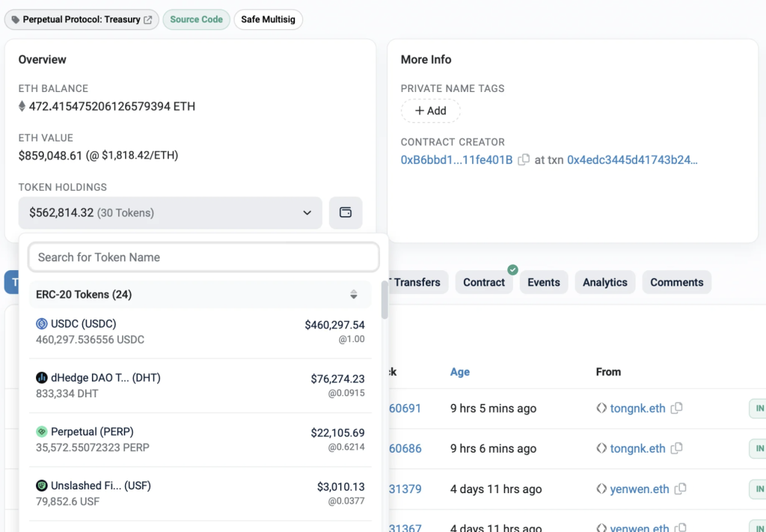Open the Comments tab

(676, 282)
